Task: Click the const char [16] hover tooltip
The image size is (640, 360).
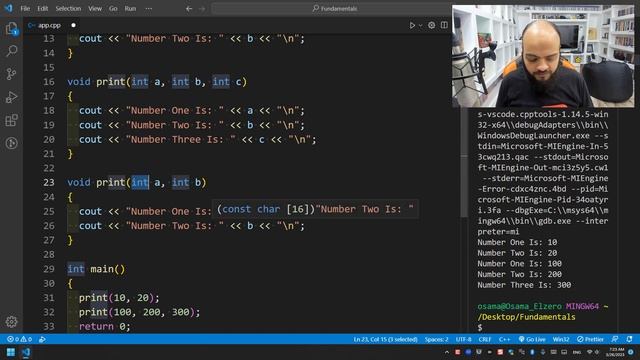Action: point(315,209)
